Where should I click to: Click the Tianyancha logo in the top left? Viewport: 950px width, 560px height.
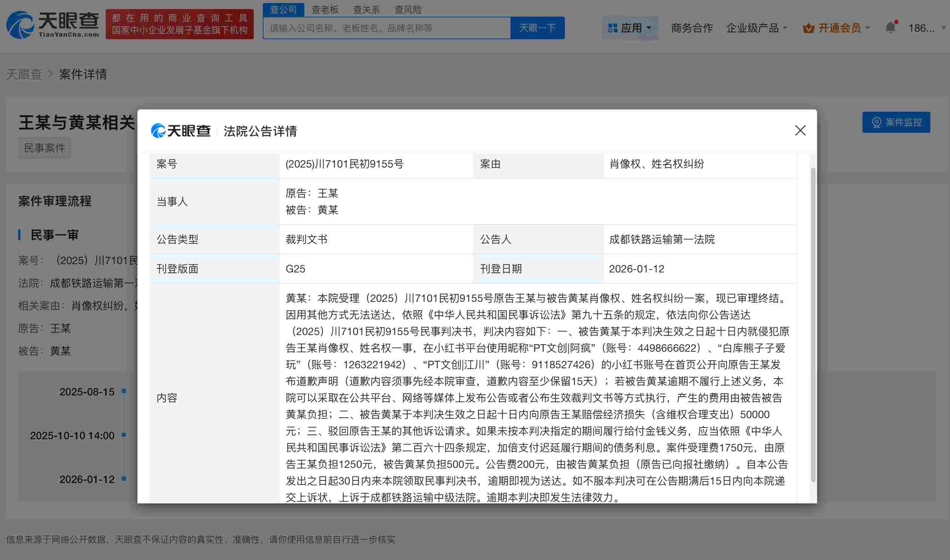coord(53,23)
